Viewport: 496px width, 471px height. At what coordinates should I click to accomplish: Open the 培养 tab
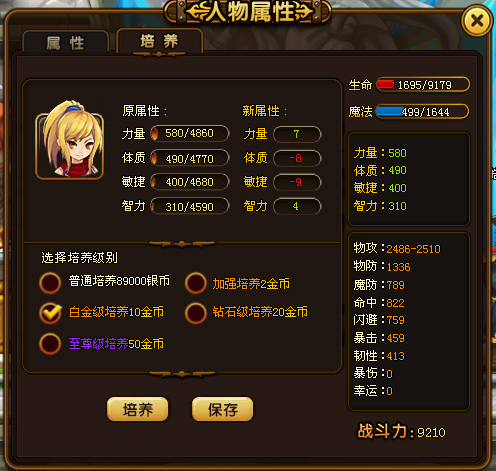pyautogui.click(x=159, y=41)
